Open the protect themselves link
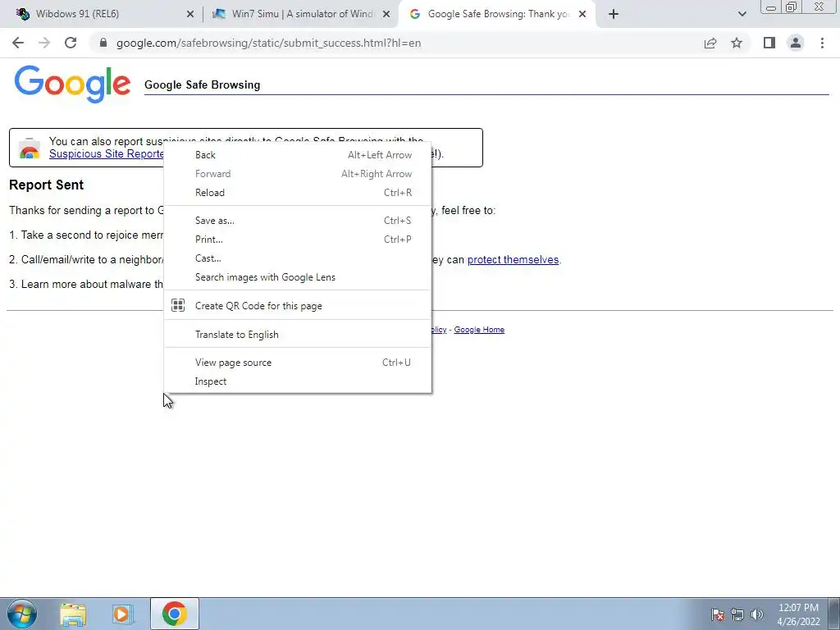Viewport: 840px width, 630px height. 513,259
